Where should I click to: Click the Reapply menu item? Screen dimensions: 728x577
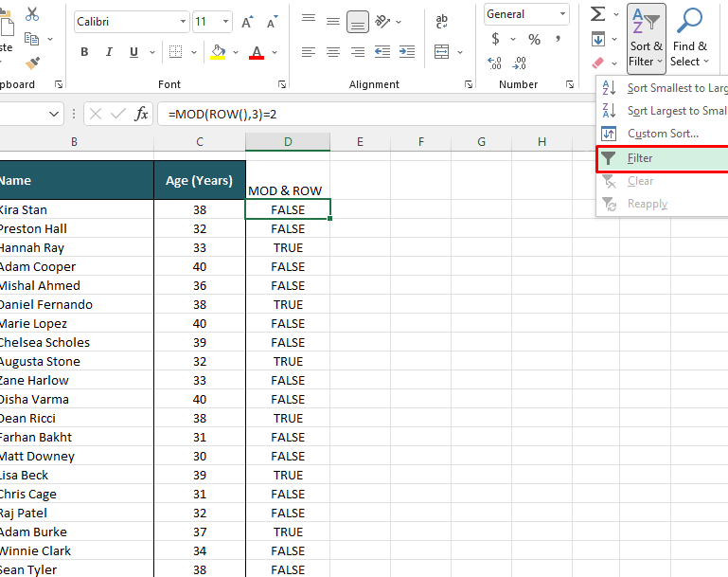[663, 204]
